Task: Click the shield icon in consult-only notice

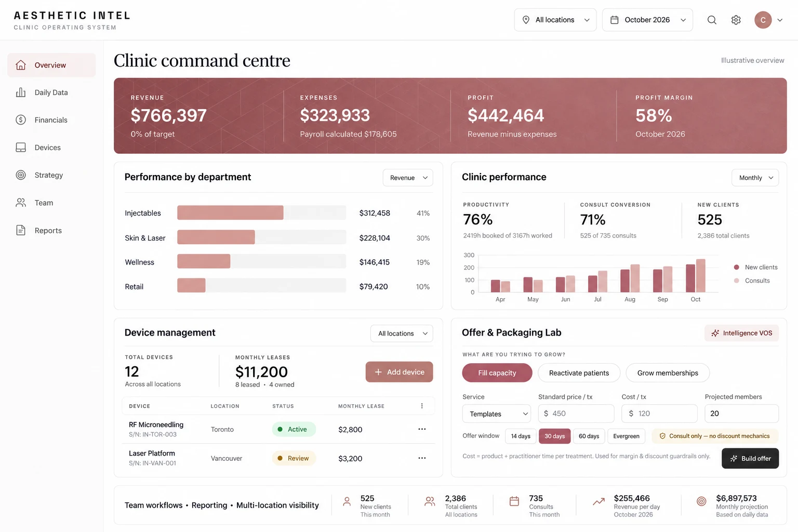Action: (x=662, y=436)
